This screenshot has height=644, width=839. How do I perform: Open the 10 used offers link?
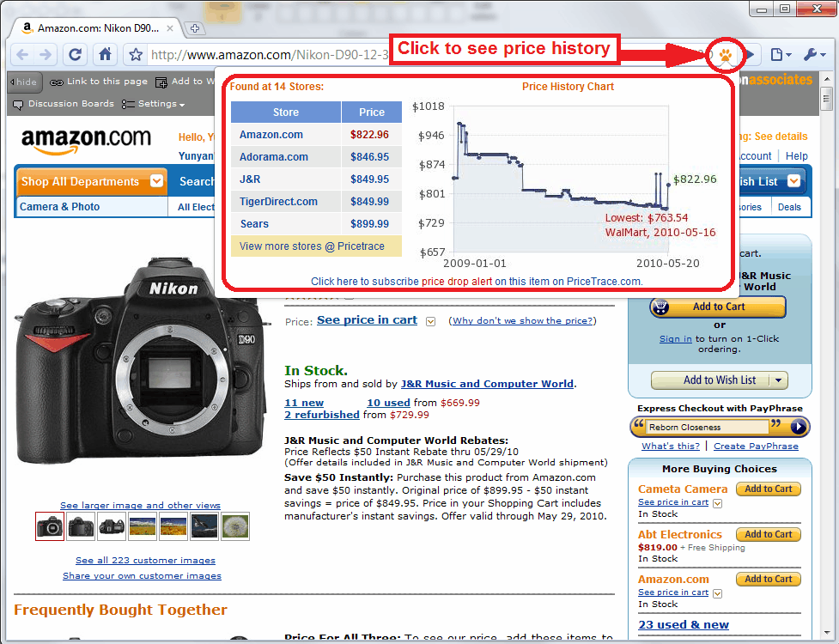[388, 403]
